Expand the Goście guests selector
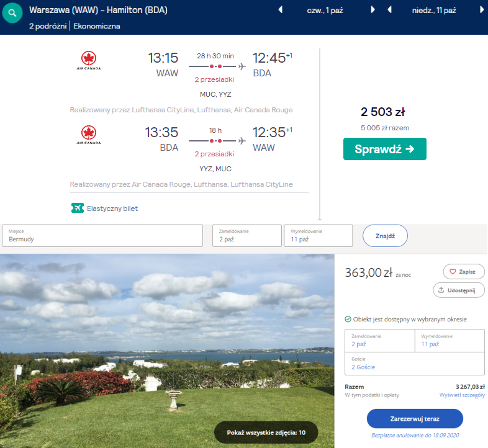 [414, 363]
